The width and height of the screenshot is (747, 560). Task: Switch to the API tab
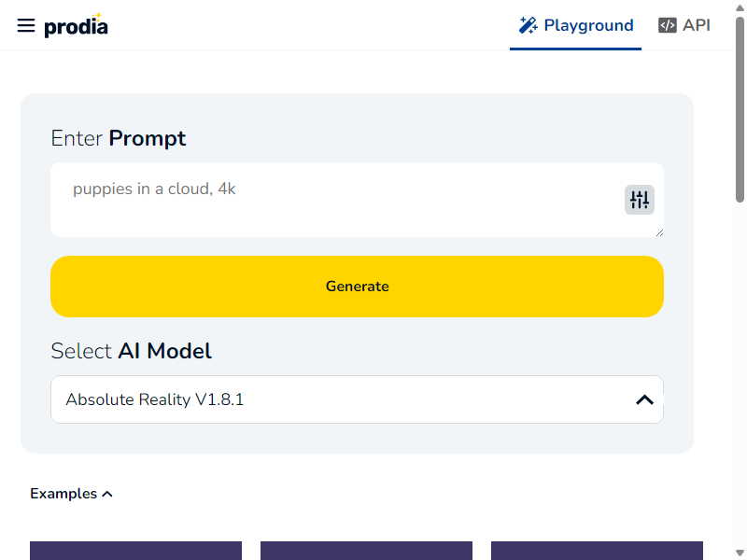[684, 25]
